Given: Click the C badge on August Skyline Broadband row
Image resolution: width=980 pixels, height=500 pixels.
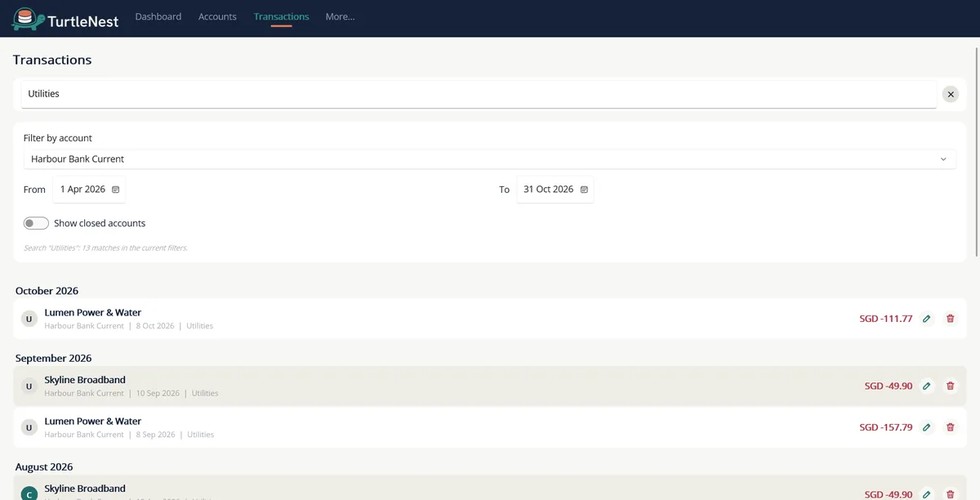Looking at the screenshot, I should (x=29, y=493).
